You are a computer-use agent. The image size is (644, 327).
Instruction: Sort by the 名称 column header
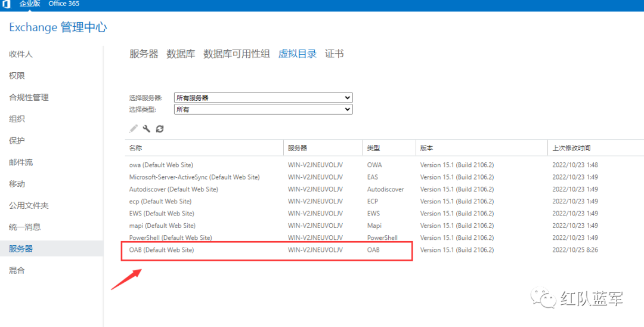coord(204,148)
